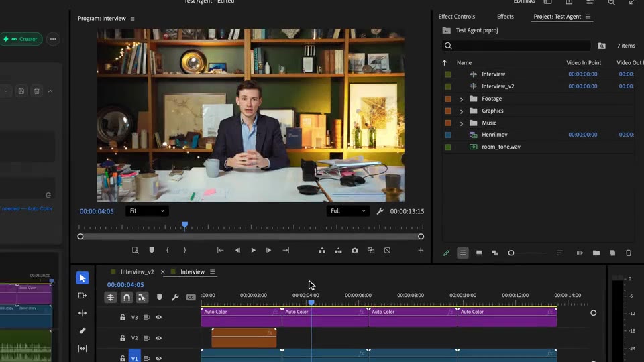Viewport: 644px width, 362px height.
Task: Go to Out point
Action: [x=286, y=250]
